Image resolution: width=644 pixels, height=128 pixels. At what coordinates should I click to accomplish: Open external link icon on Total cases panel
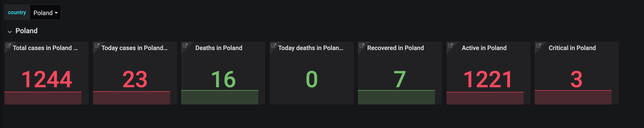[x=8, y=45]
